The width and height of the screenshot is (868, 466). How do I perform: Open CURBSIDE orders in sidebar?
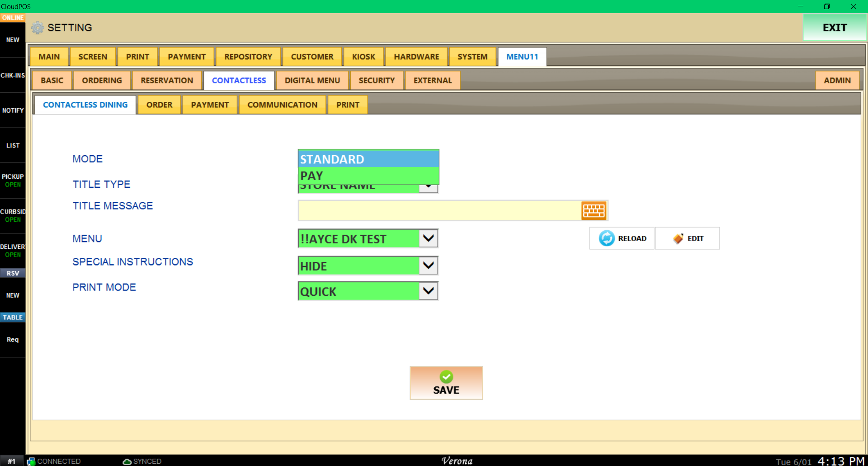(x=13, y=215)
